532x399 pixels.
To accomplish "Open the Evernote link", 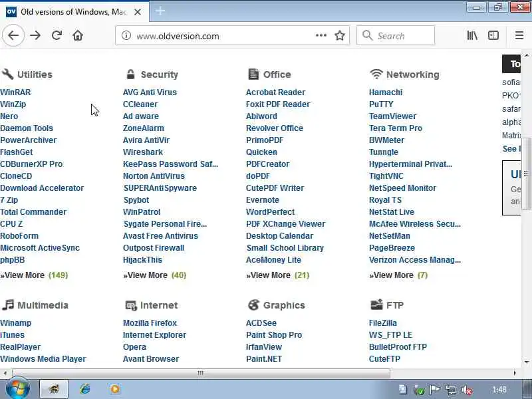I will click(263, 200).
